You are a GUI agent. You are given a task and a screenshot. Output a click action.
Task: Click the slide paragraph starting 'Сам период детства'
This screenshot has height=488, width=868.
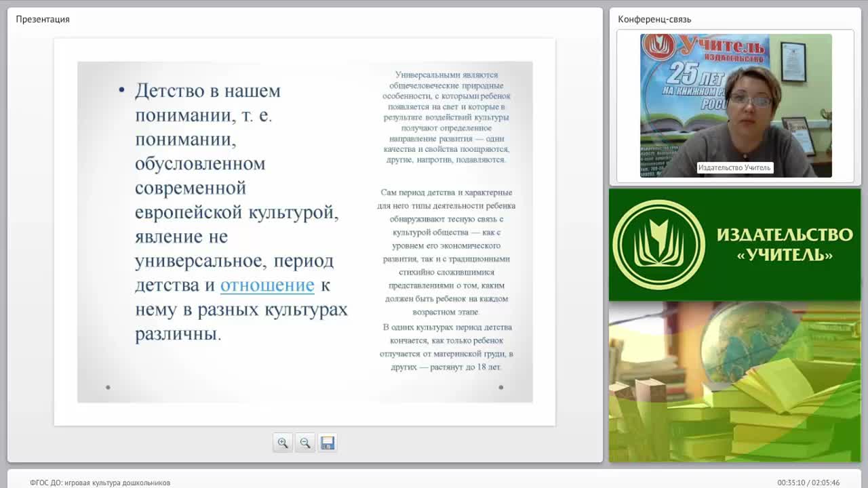(446, 252)
